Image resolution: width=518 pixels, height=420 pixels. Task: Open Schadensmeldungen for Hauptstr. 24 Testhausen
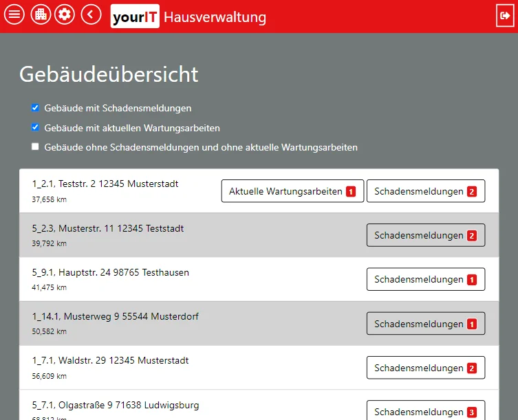coord(425,280)
